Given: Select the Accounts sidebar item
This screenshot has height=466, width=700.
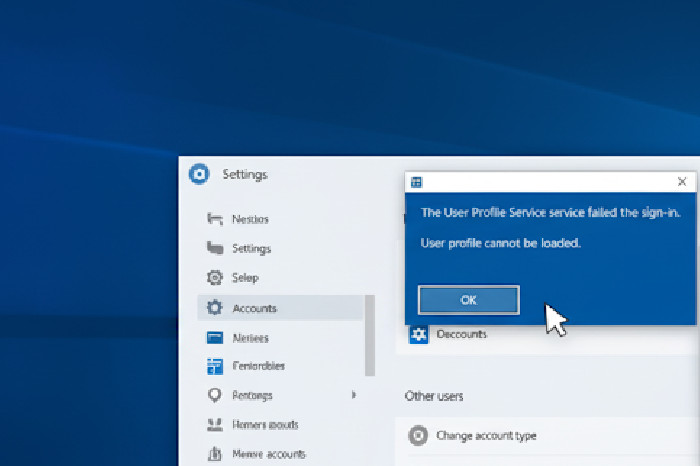Looking at the screenshot, I should pos(280,308).
